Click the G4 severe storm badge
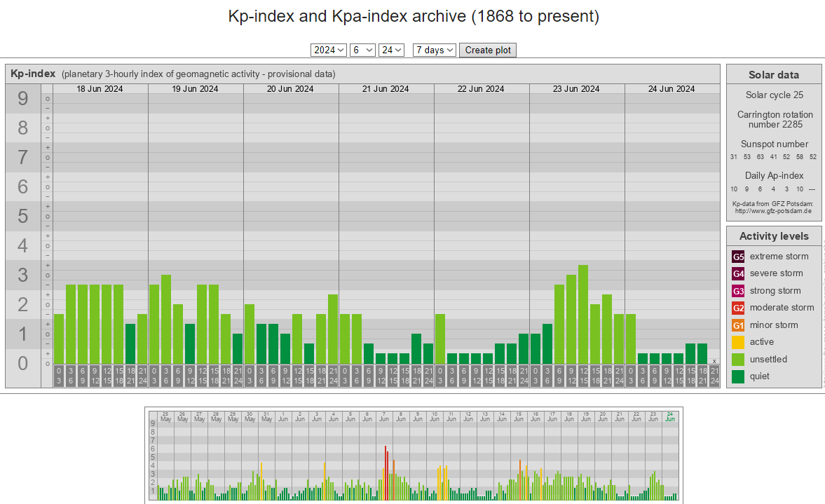 click(738, 273)
